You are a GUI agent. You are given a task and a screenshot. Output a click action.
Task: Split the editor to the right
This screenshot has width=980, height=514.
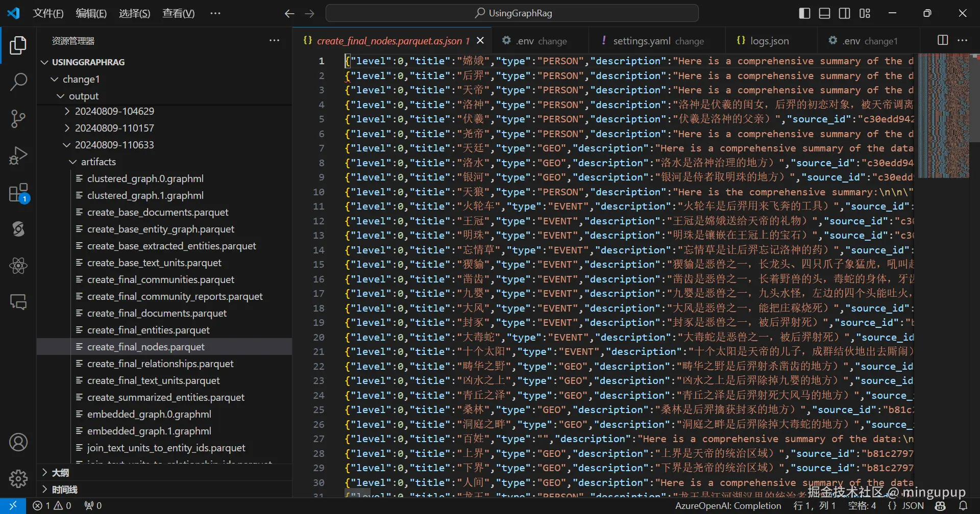point(943,40)
